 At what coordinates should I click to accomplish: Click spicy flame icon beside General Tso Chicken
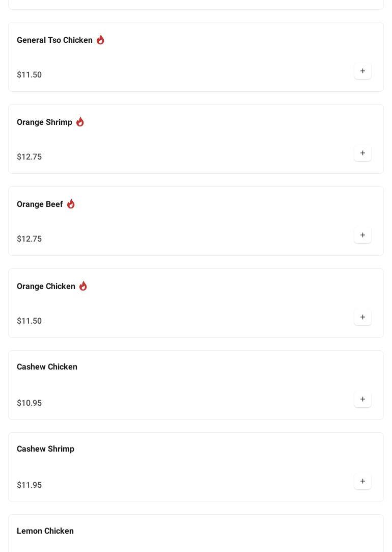(100, 40)
